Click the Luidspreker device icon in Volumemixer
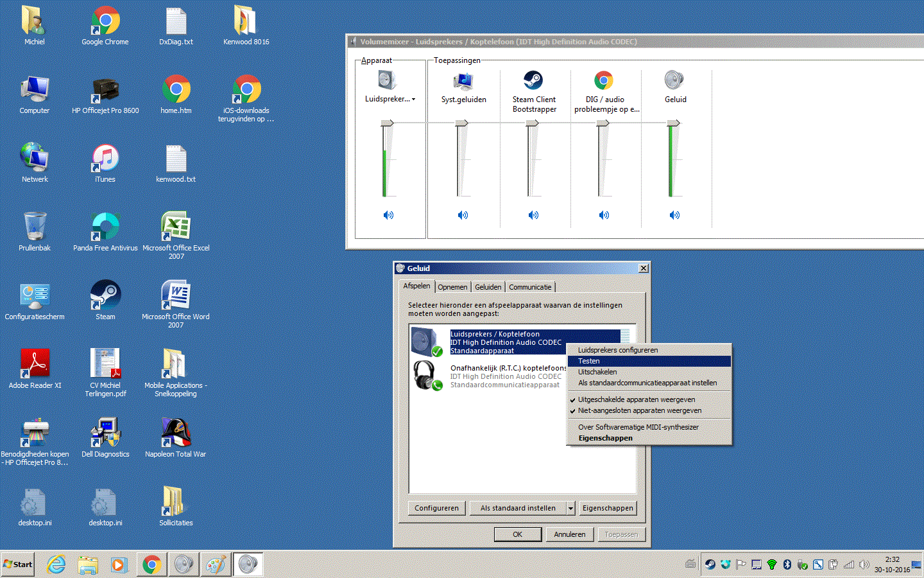 point(387,80)
